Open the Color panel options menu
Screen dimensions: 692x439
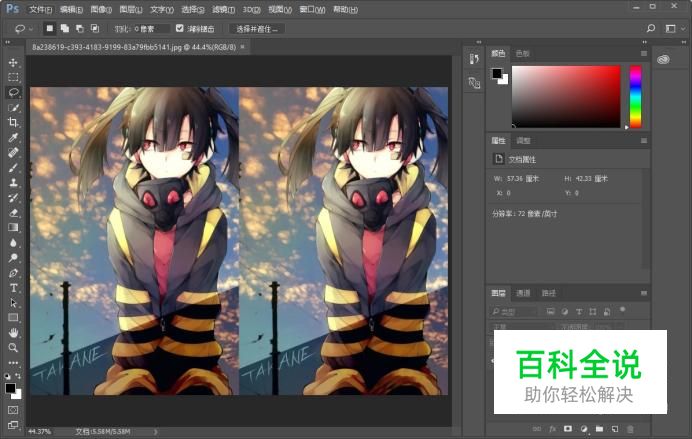pos(644,53)
